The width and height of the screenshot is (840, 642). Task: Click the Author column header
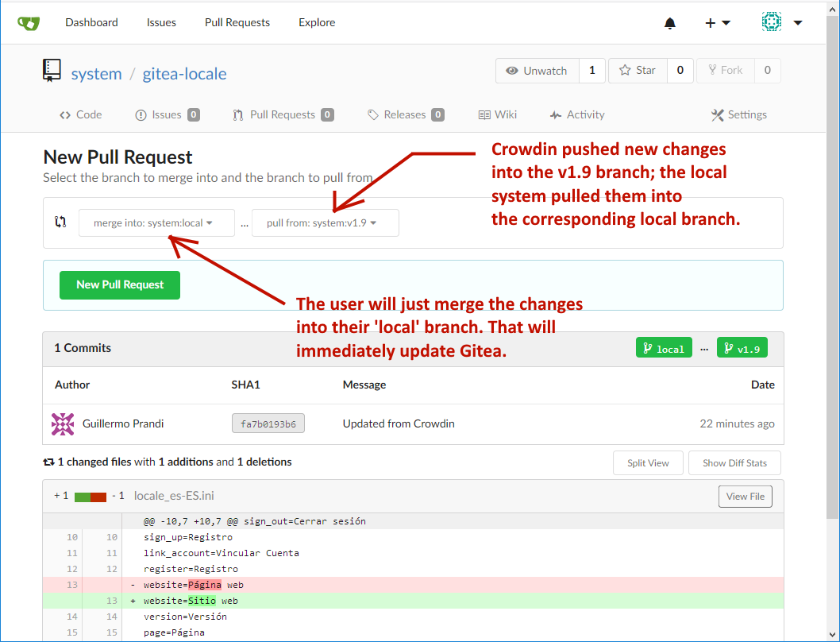click(72, 385)
